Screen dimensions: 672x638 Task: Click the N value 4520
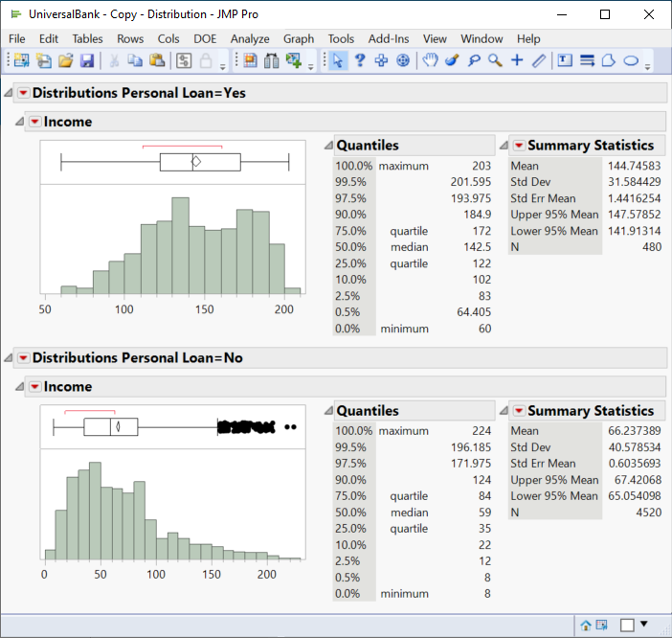[649, 513]
